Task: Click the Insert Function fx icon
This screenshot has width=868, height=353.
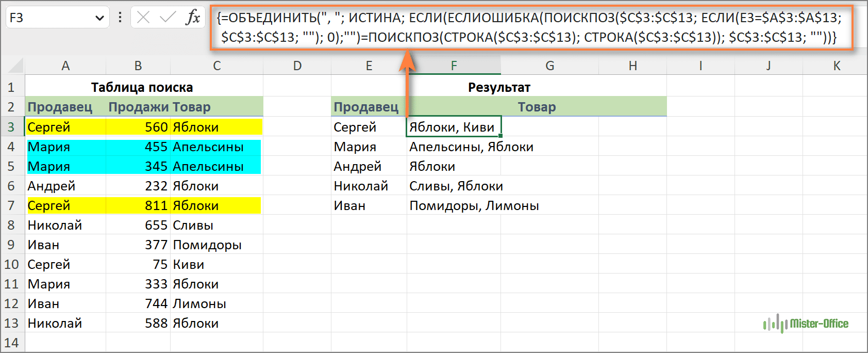Action: point(193,18)
